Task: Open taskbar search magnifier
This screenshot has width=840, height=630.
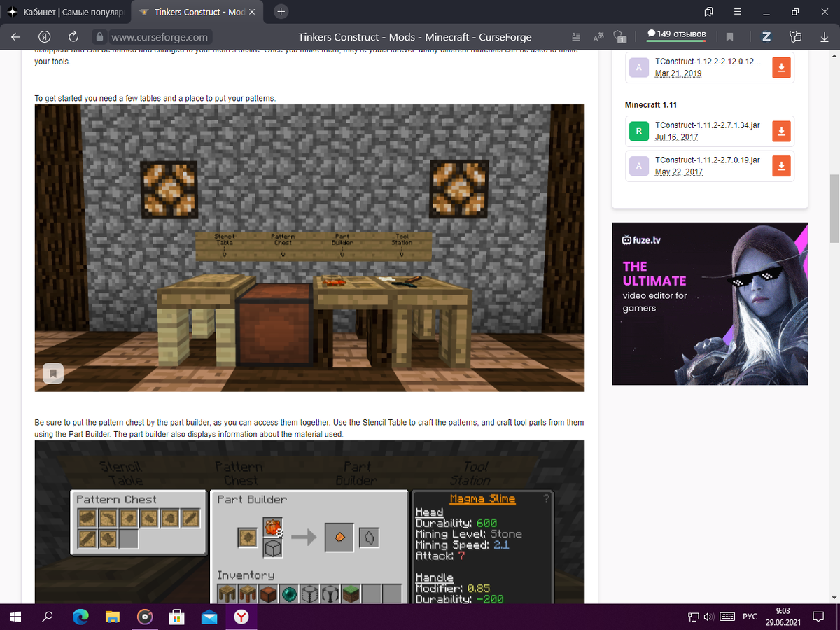Action: 48,617
